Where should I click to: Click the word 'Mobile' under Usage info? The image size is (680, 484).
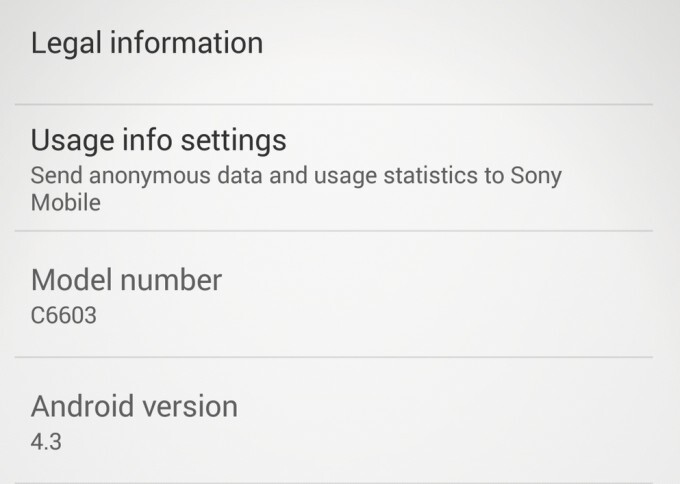click(x=68, y=203)
